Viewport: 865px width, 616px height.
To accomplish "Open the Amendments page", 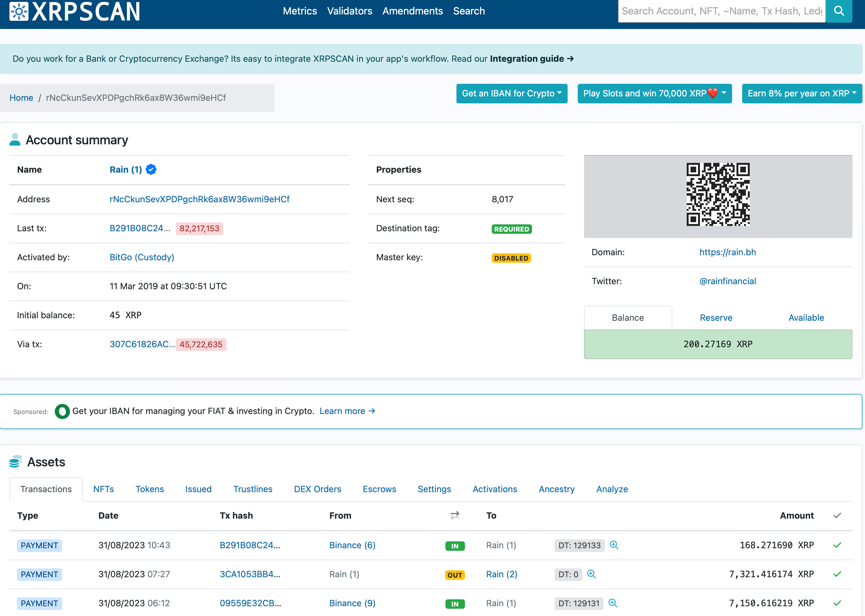I will (413, 11).
